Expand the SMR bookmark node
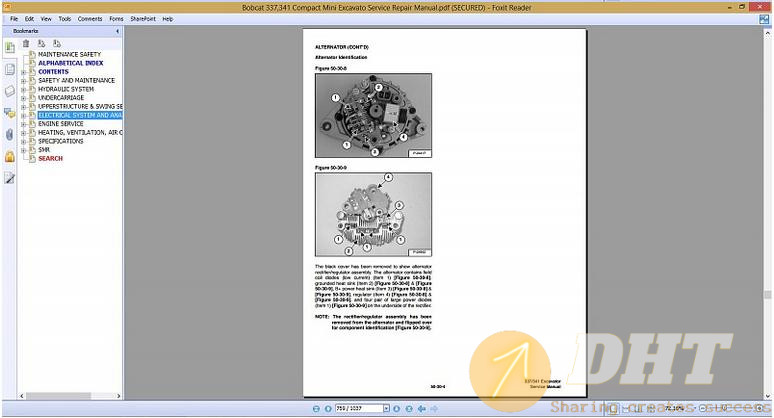774x418 pixels. [x=23, y=150]
